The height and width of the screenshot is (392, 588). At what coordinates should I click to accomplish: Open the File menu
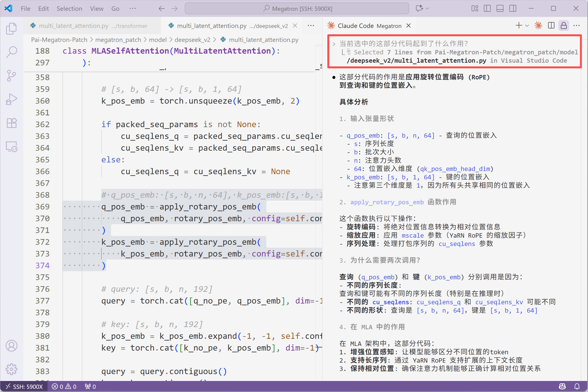pyautogui.click(x=25, y=9)
